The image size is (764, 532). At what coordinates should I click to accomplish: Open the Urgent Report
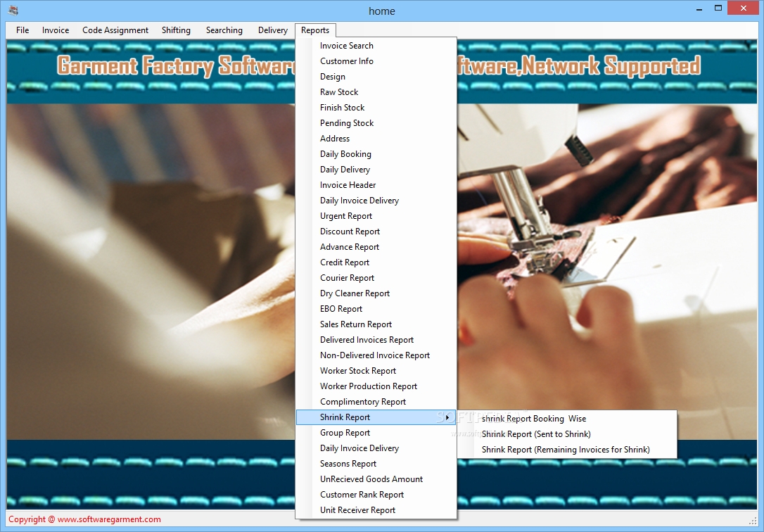(x=376, y=216)
